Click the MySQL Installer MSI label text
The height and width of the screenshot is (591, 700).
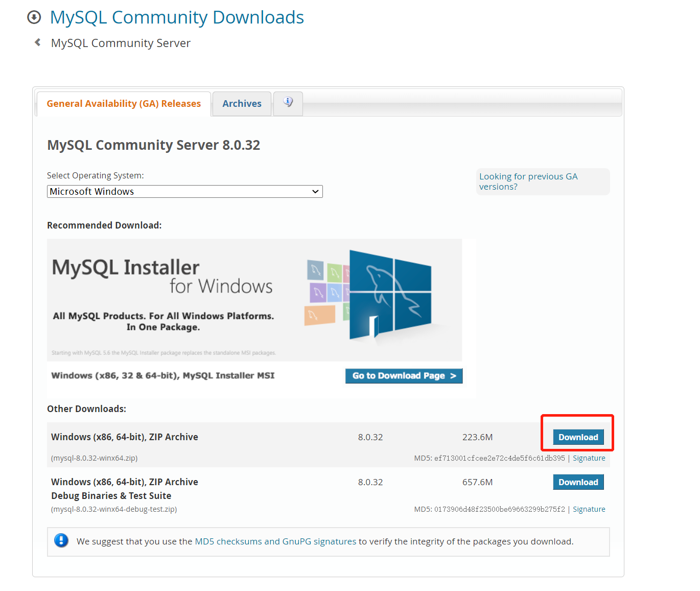pyautogui.click(x=162, y=376)
